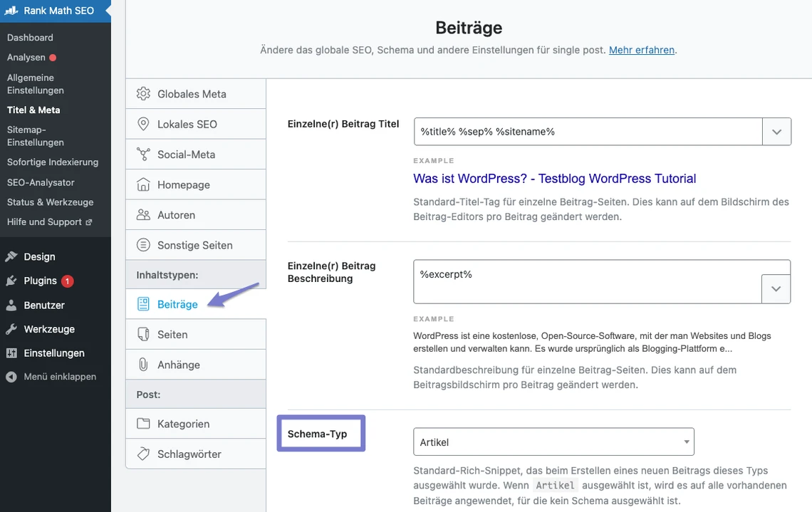Select the Schlagwörter tag icon
812x512 pixels.
[142, 454]
